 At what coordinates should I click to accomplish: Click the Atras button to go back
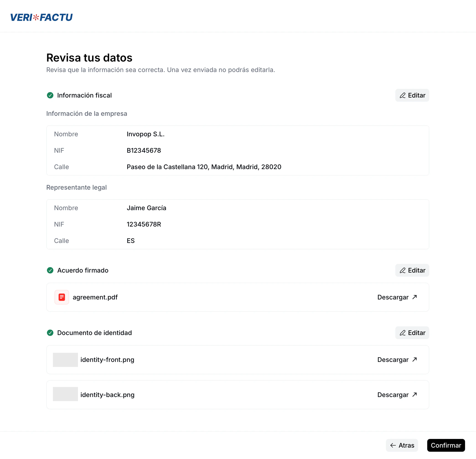tap(402, 445)
